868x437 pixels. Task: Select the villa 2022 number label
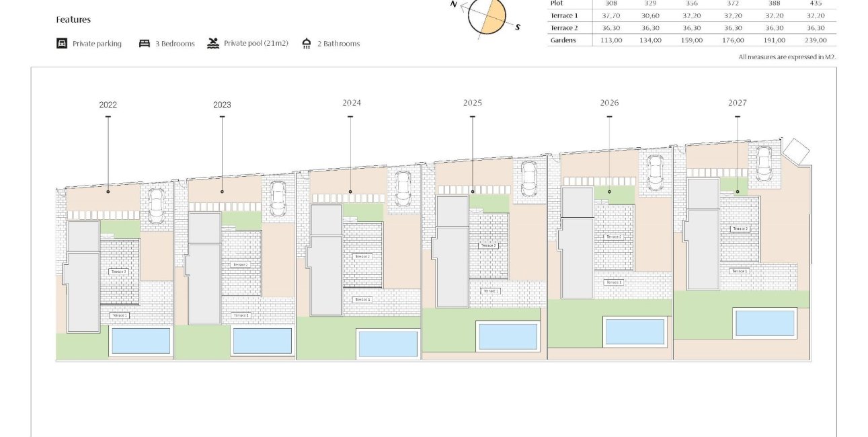pos(107,105)
